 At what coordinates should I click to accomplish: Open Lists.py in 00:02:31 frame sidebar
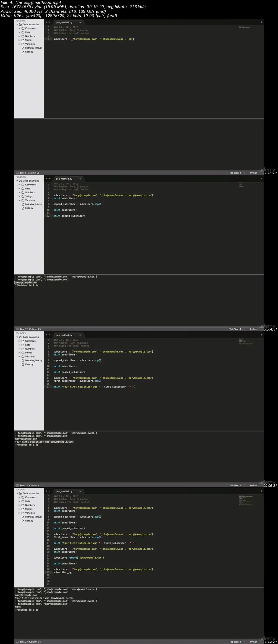click(29, 52)
